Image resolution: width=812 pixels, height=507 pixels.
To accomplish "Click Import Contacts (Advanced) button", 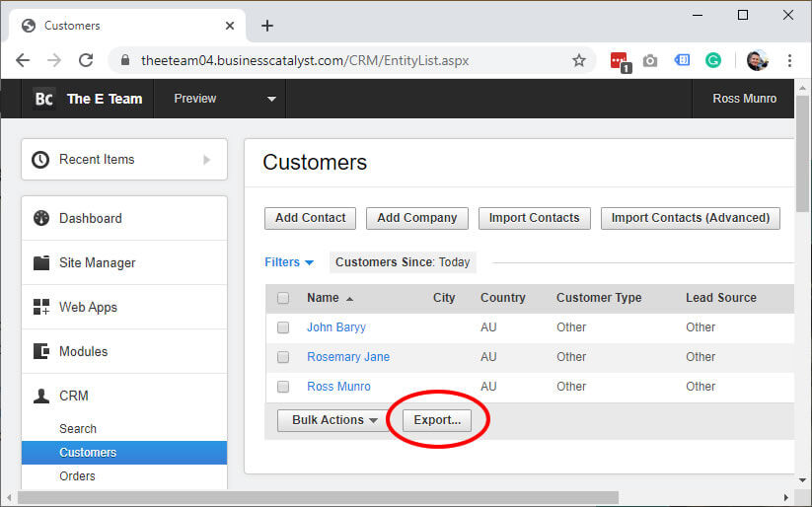I will [691, 218].
